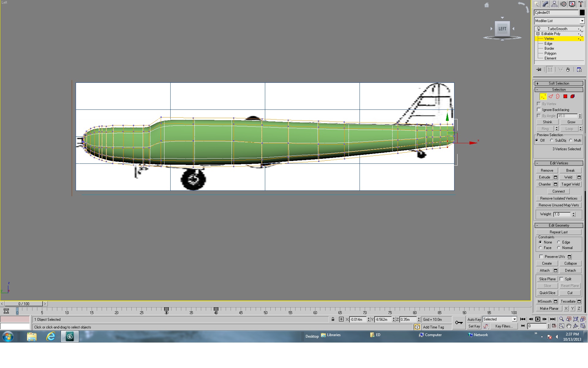Select the SubObj preview selection radio

[552, 140]
